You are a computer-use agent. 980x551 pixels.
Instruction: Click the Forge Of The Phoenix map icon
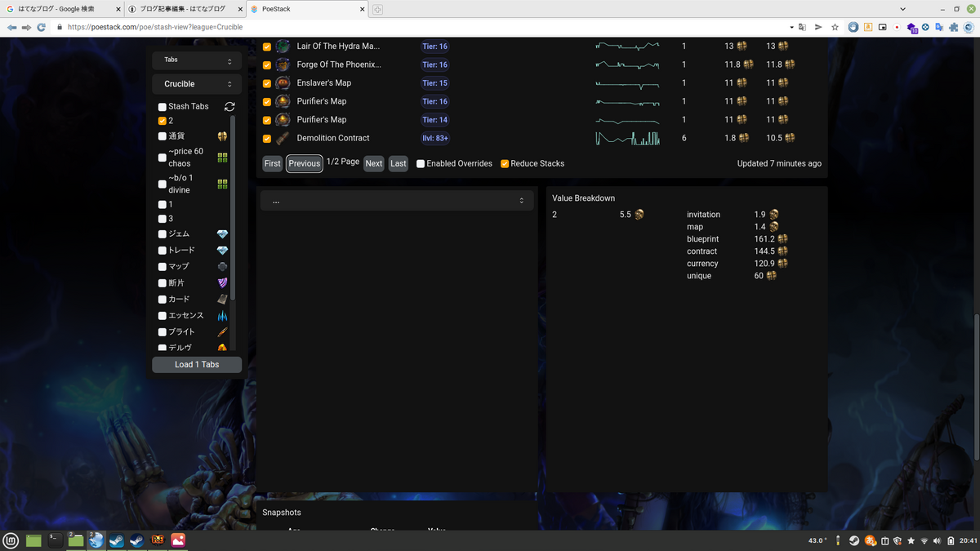pos(283,64)
